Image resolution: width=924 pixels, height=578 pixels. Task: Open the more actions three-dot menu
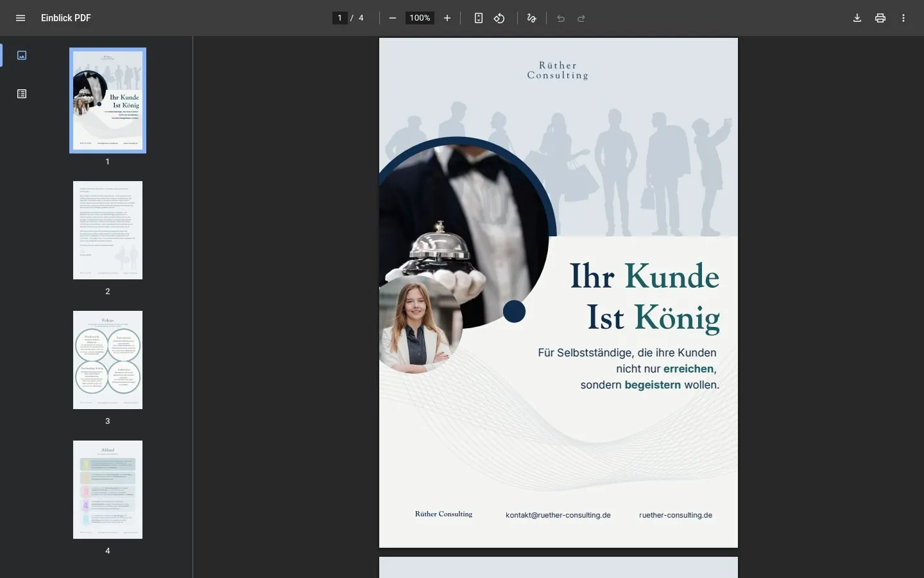[x=903, y=18]
